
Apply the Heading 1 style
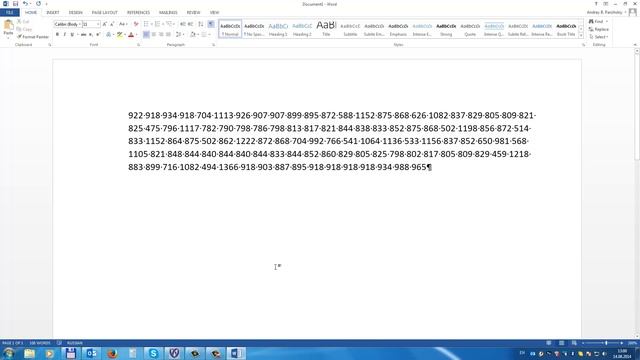click(278, 29)
